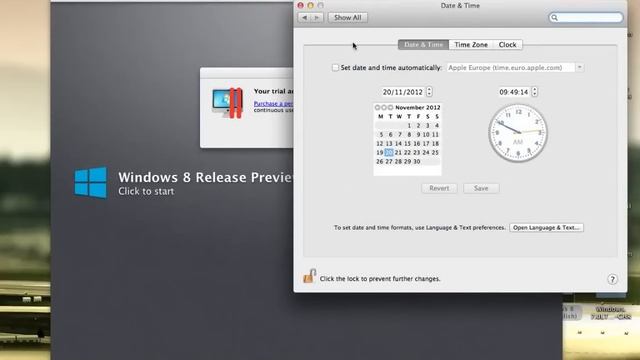Viewport: 640px width, 360px height.
Task: Select the Date & Time tab
Action: 423,44
